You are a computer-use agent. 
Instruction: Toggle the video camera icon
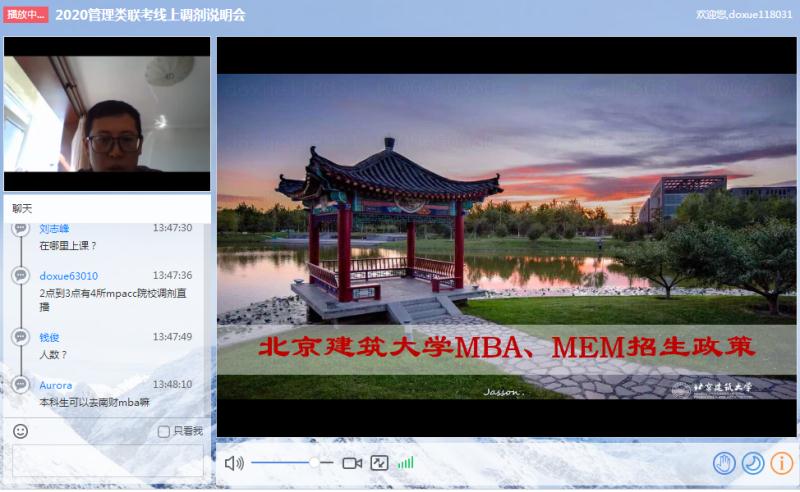pyautogui.click(x=352, y=463)
